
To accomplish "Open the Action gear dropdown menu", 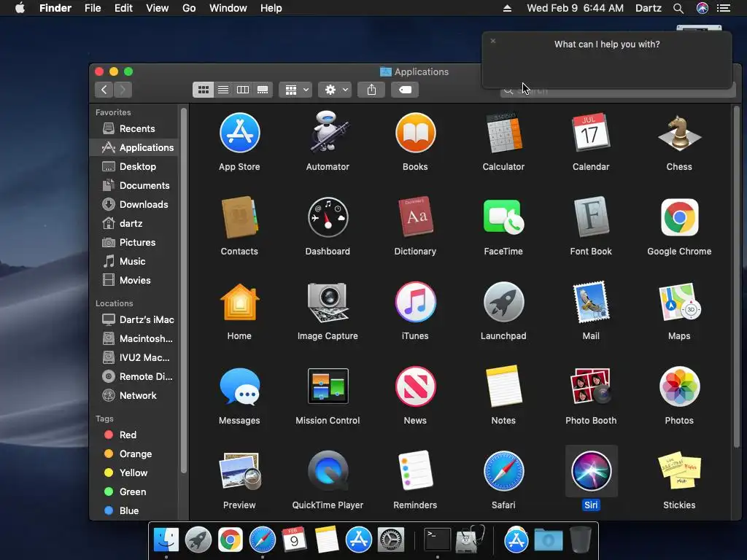I will click(336, 90).
